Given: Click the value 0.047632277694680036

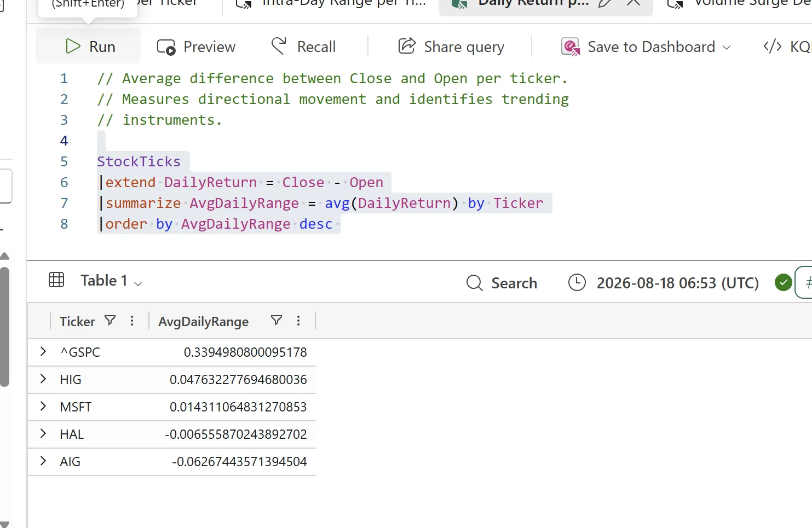Looking at the screenshot, I should pyautogui.click(x=238, y=380).
